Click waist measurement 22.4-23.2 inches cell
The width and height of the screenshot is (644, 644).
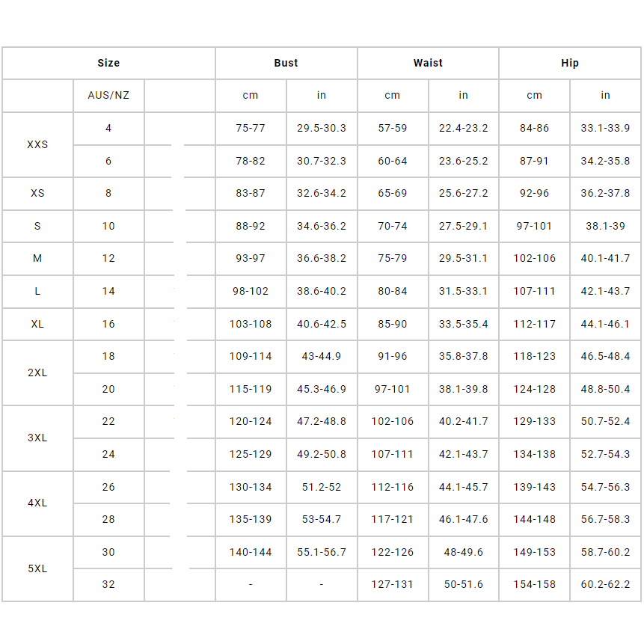tap(463, 128)
